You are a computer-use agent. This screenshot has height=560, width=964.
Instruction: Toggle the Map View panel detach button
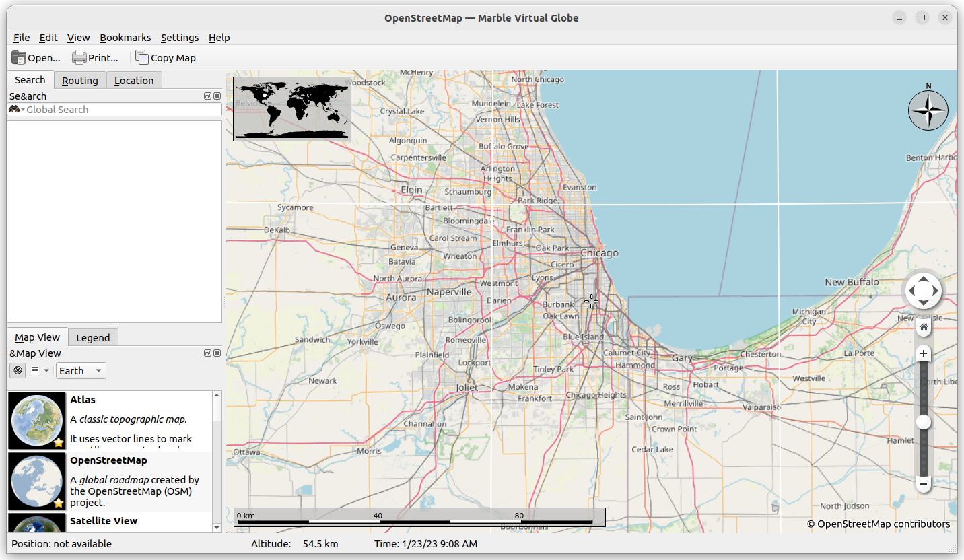pyautogui.click(x=207, y=353)
